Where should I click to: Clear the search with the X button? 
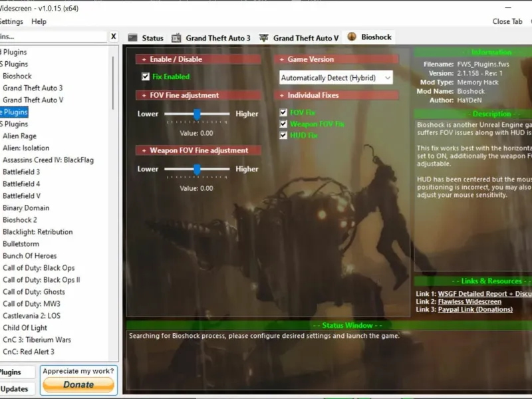click(113, 37)
